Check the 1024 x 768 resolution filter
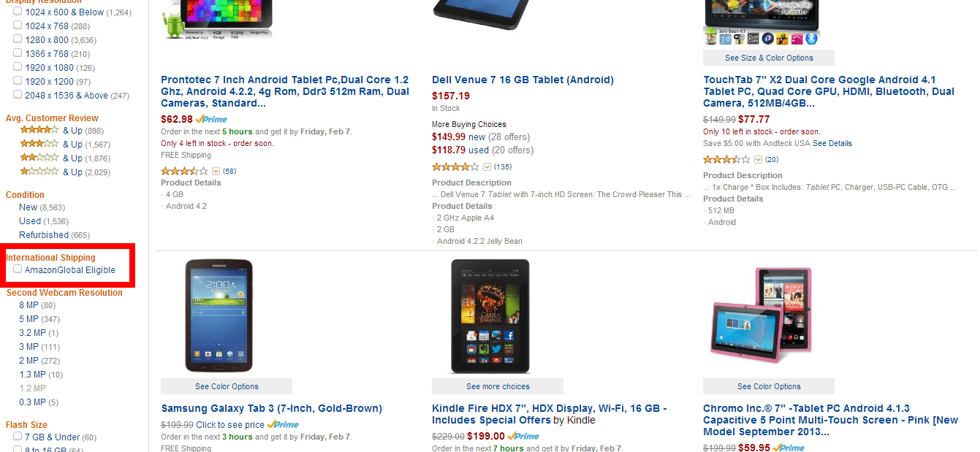 (16, 26)
